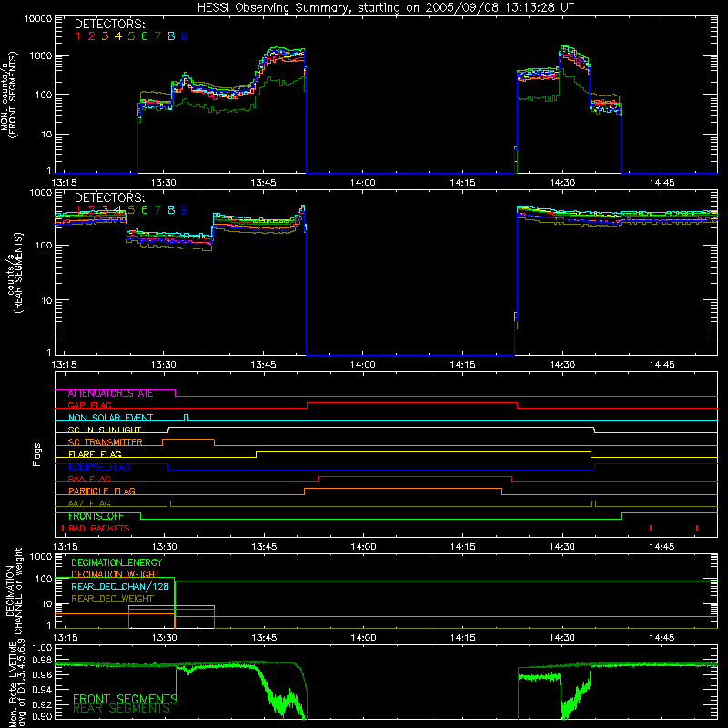The width and height of the screenshot is (728, 728).
Task: Click the 14:30 time label below Flags plot
Action: pos(562,547)
